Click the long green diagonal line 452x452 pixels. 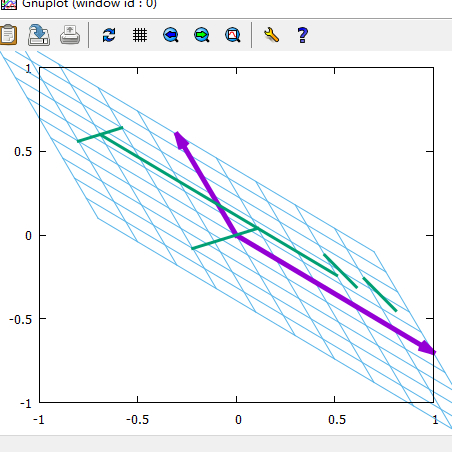pyautogui.click(x=219, y=205)
